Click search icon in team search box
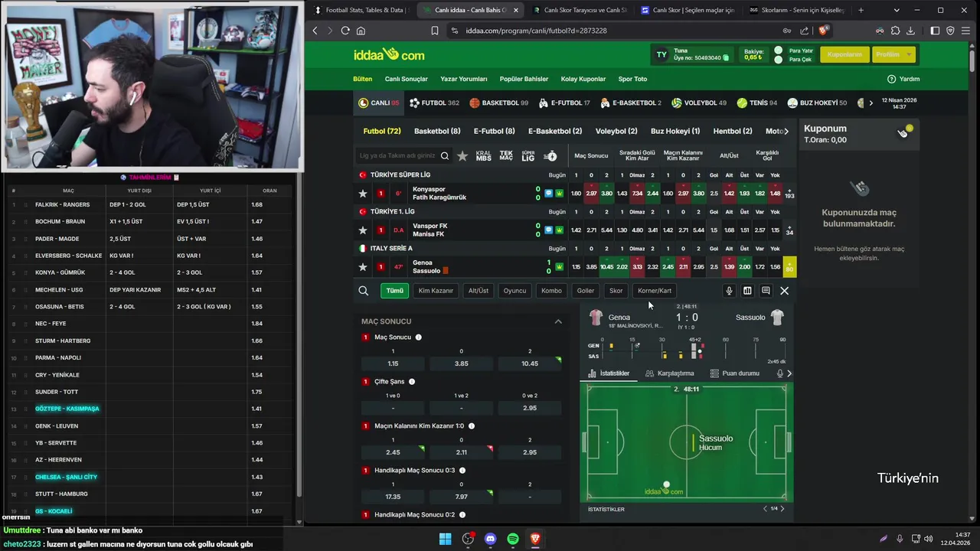Image resolution: width=980 pixels, height=551 pixels. pyautogui.click(x=445, y=156)
